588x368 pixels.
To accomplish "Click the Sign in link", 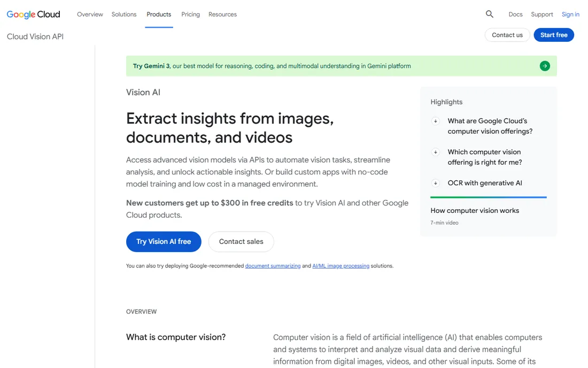I will tap(570, 14).
